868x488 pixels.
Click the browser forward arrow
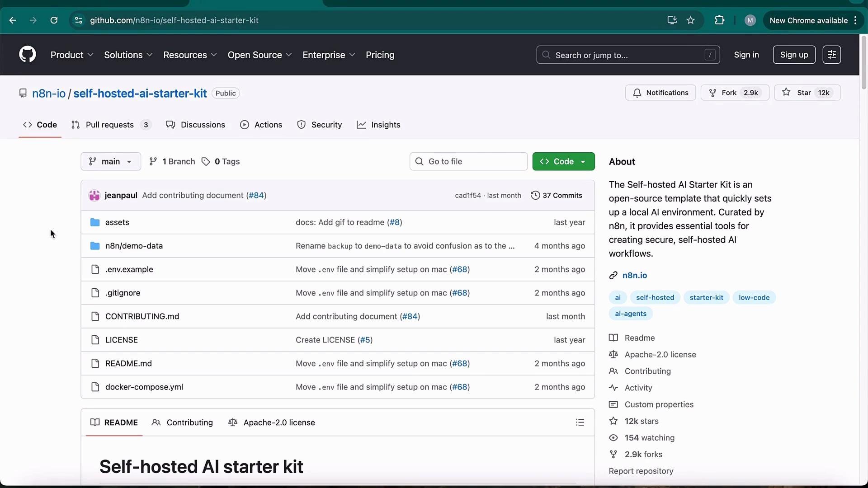coord(33,20)
